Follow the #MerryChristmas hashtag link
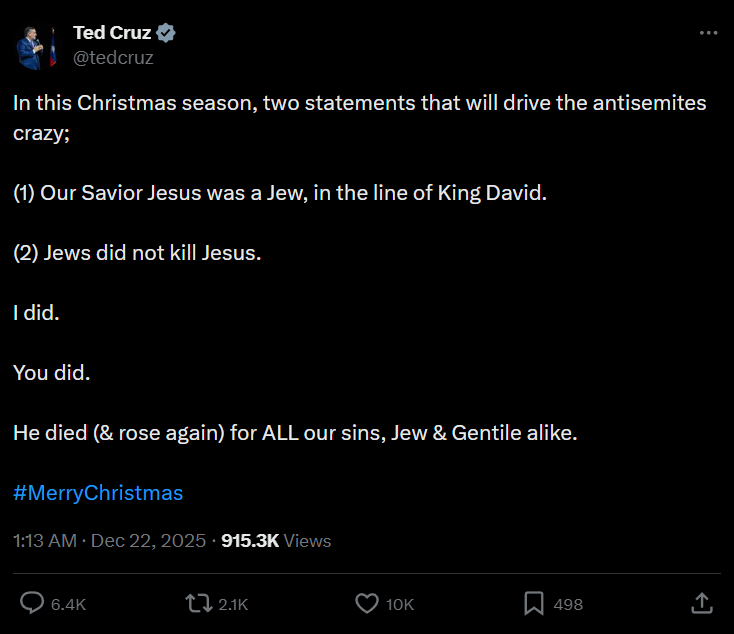Screen dimensions: 734x634 coord(98,493)
